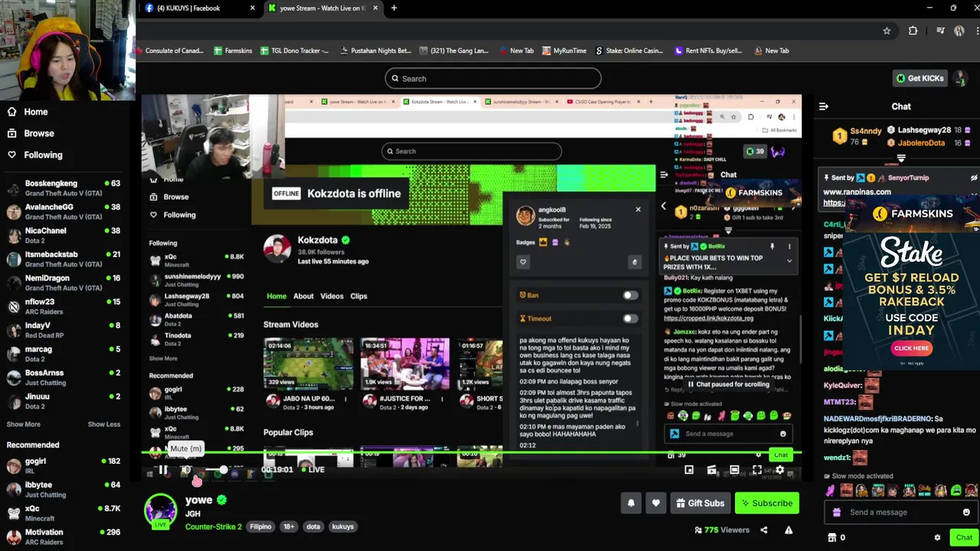Screen dimensions: 980x551
Task: Enter fullscreen mode on the player
Action: (756, 470)
